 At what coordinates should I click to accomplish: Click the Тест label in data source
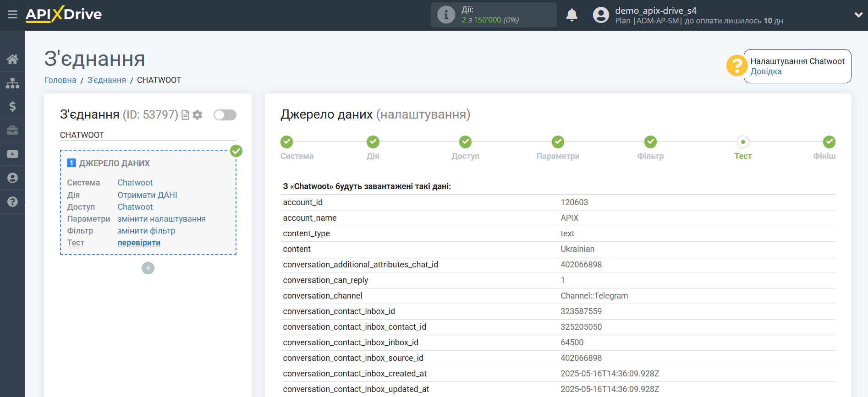(x=76, y=243)
